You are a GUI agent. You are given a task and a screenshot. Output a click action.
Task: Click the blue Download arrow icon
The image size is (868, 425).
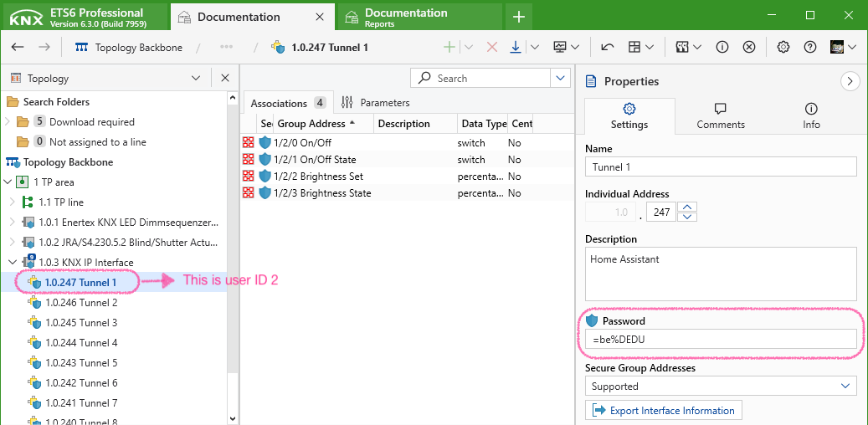click(516, 47)
